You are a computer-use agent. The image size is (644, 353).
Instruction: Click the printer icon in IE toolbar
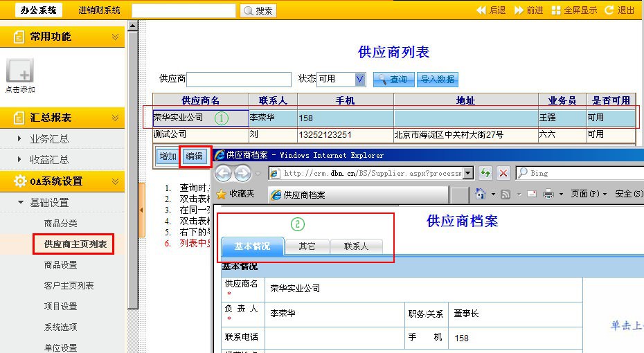click(x=548, y=194)
